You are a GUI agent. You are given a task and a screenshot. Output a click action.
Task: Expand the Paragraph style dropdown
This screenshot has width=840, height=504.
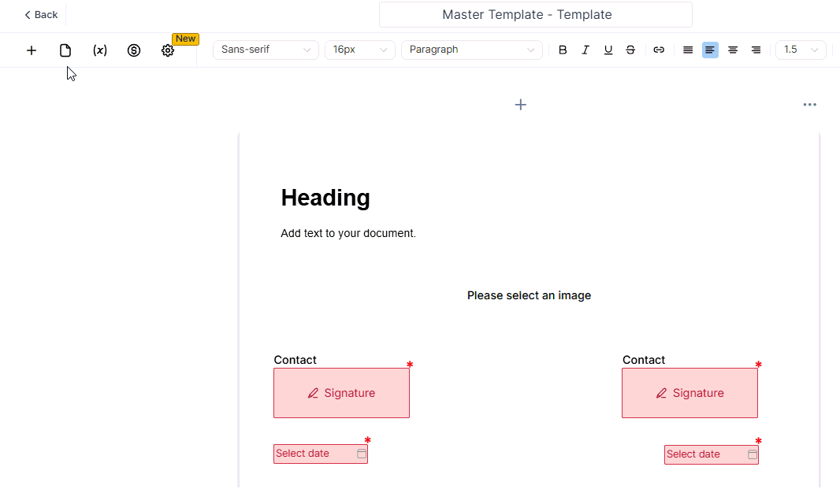471,50
